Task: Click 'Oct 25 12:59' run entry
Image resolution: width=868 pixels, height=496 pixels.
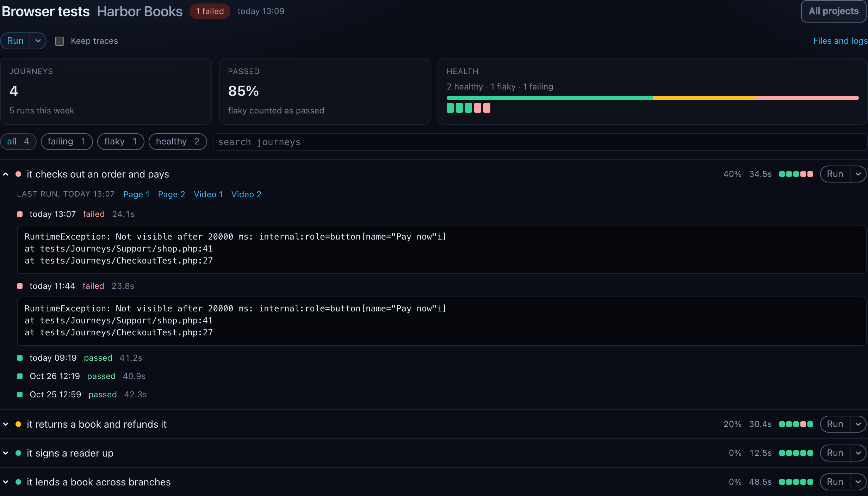Action: pyautogui.click(x=55, y=395)
